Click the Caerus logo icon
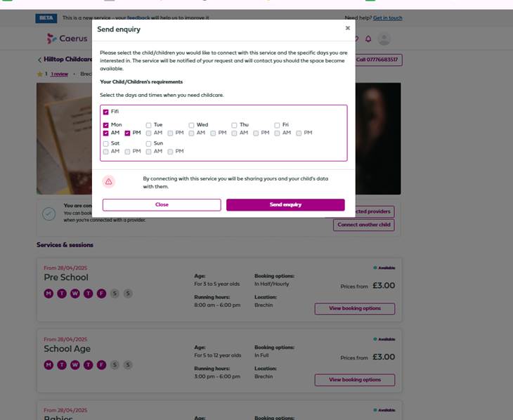Screen dimensions: 513x420 click(x=52, y=39)
